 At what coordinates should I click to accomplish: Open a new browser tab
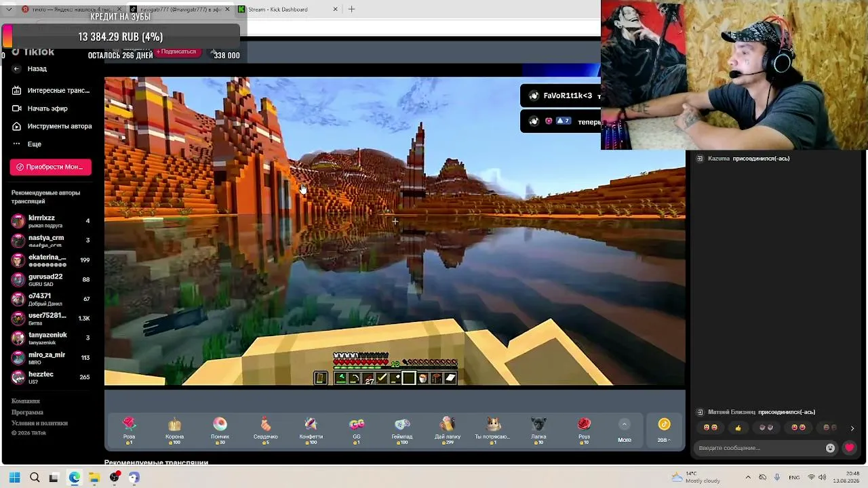pyautogui.click(x=351, y=9)
